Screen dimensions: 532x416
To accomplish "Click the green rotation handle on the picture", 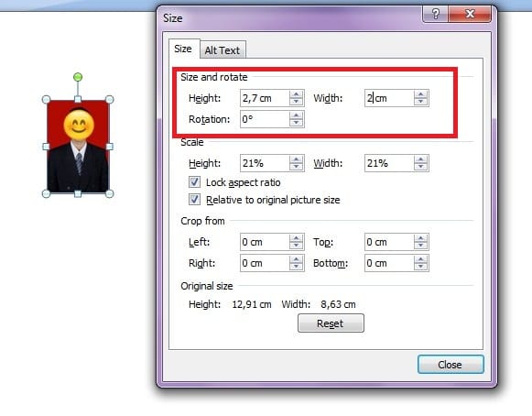I will tap(78, 77).
